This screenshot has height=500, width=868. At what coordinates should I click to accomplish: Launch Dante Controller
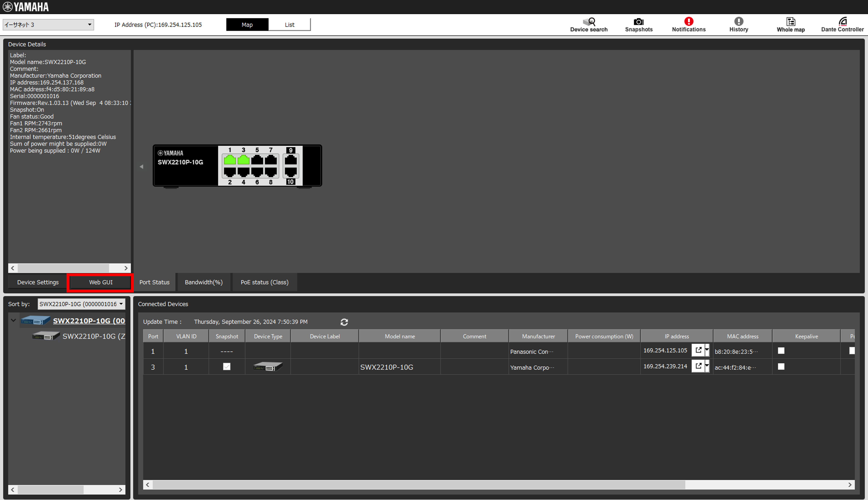click(842, 24)
